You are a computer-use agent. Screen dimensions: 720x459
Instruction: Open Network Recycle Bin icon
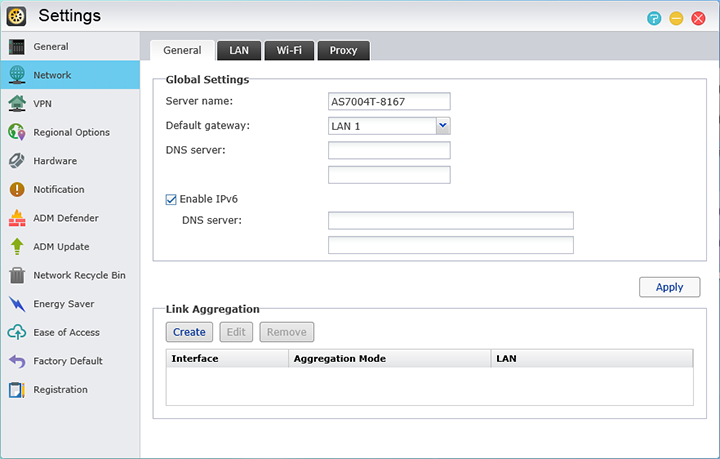[16, 275]
